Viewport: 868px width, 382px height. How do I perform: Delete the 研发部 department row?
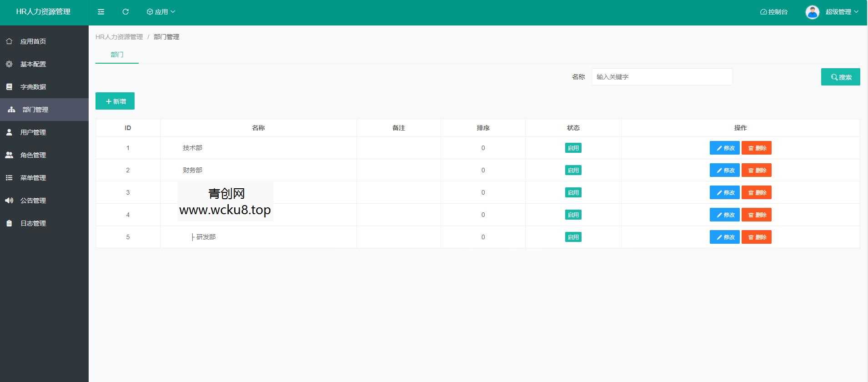(x=756, y=237)
